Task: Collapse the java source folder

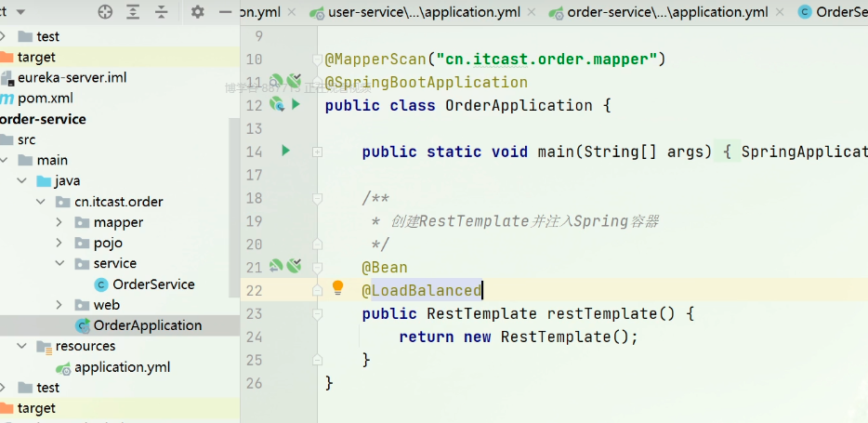Action: pyautogui.click(x=21, y=180)
